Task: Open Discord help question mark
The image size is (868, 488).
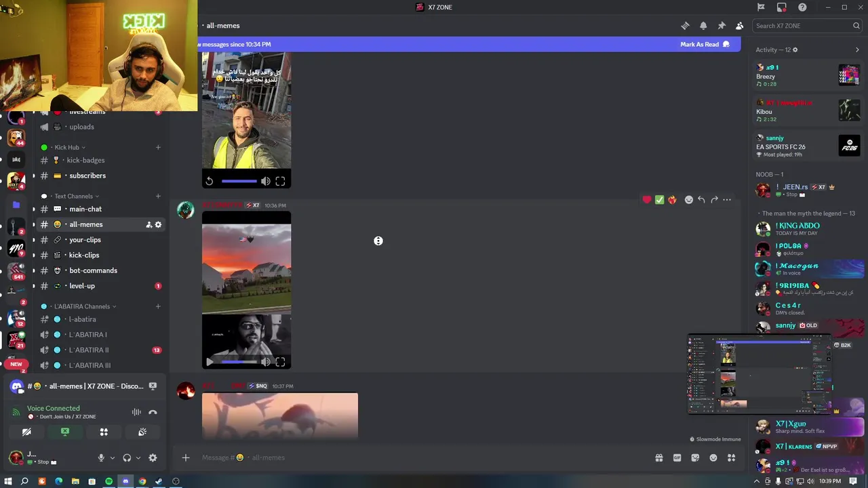Action: 803,7
